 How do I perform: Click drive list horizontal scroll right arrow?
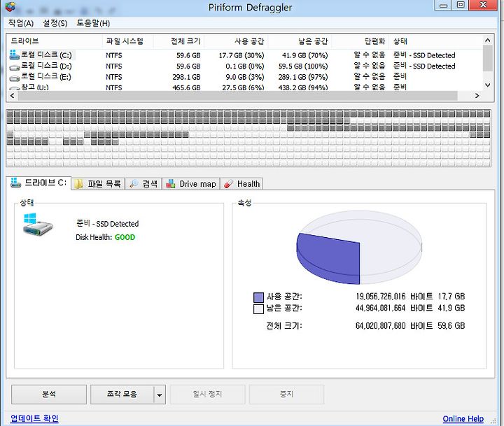[x=477, y=96]
